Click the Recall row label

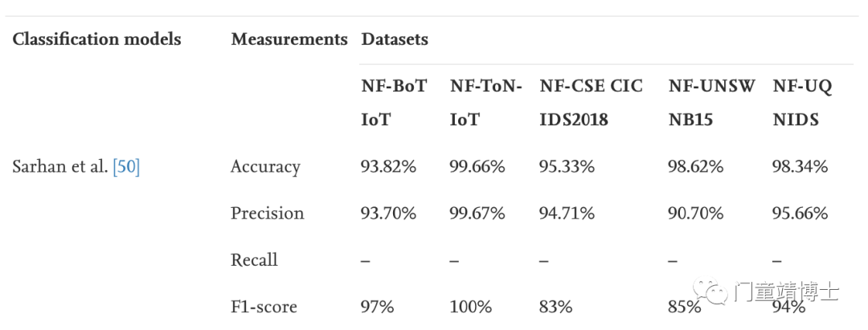click(254, 260)
